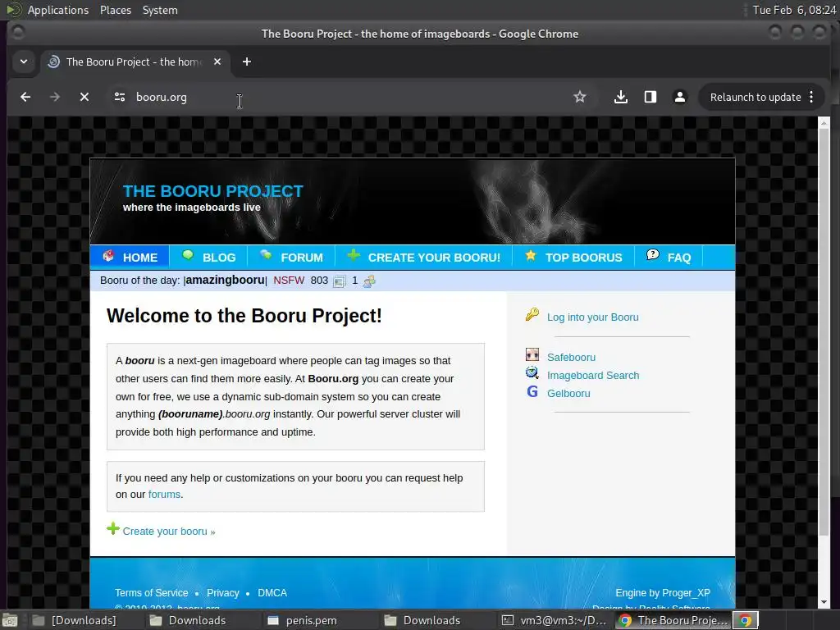Open Chrome downloads icon
Viewport: 840px width, 630px height.
pos(621,97)
